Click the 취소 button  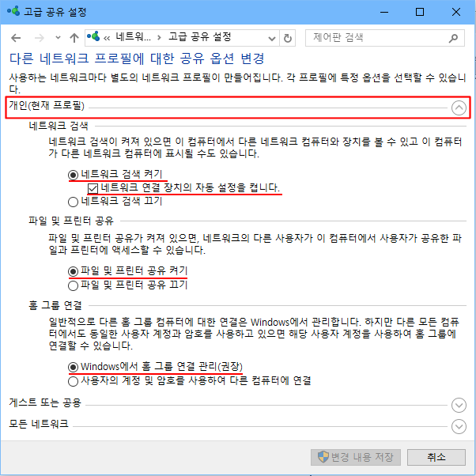coord(436,457)
